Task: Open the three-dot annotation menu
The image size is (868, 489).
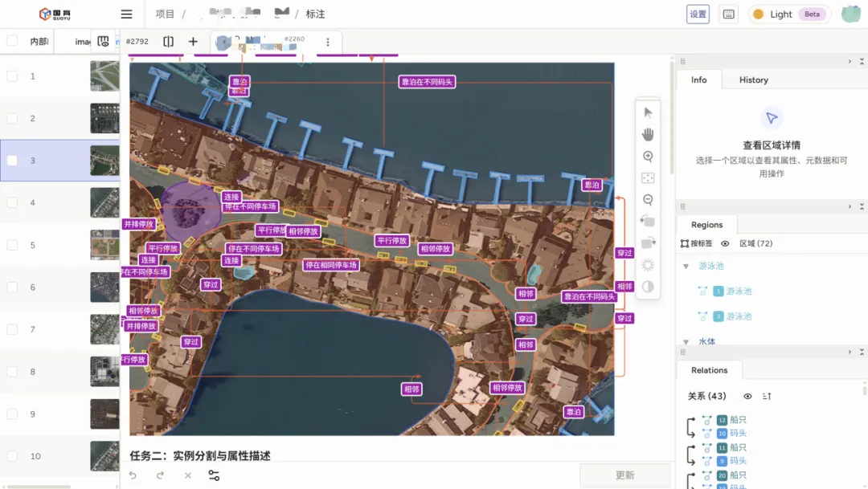Action: [328, 42]
